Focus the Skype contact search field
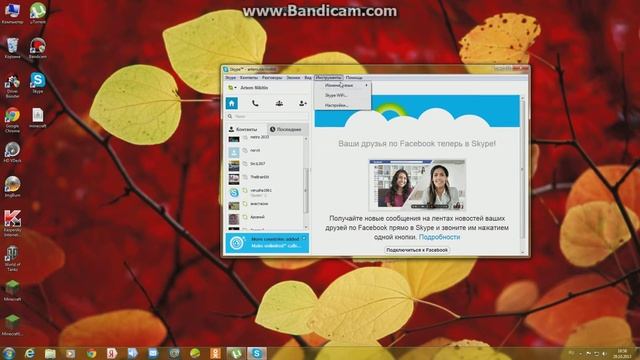The image size is (640, 360). pyautogui.click(x=267, y=116)
